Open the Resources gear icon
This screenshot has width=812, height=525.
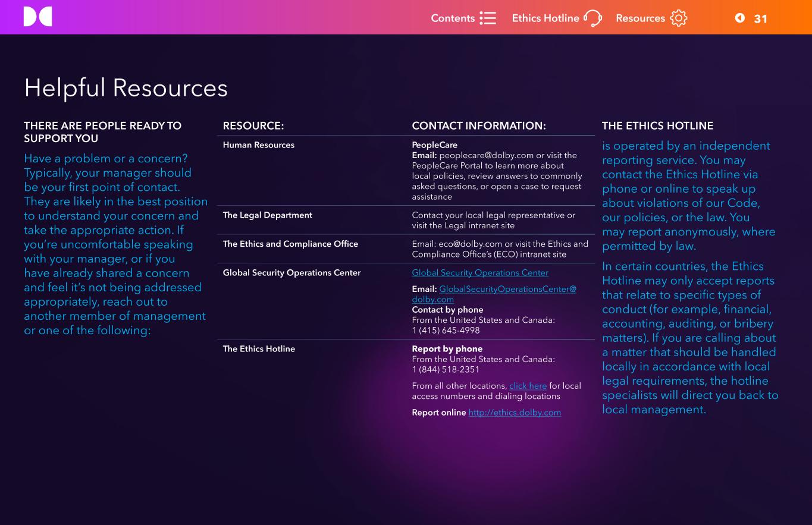point(678,18)
